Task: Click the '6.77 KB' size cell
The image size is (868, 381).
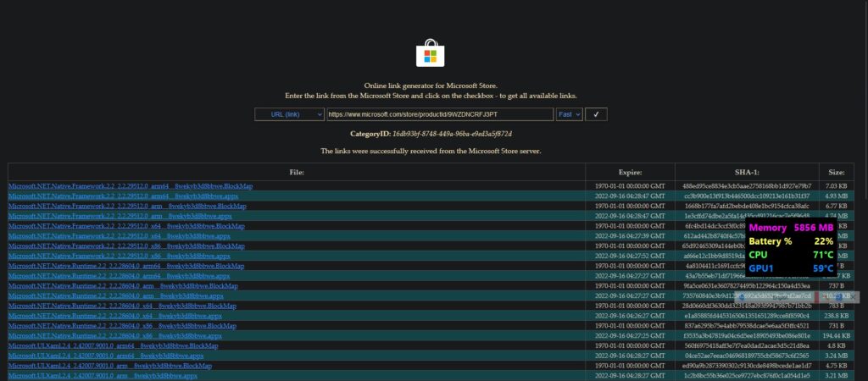Action: pos(836,207)
